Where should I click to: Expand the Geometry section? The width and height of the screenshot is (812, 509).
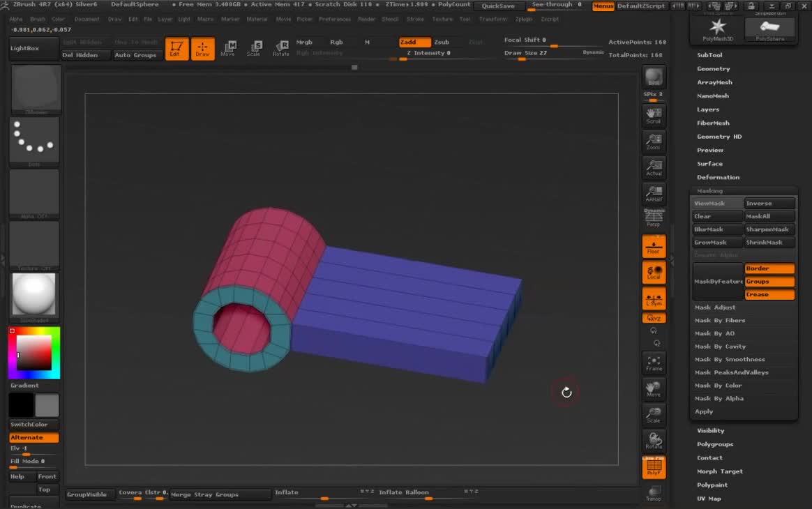tap(713, 68)
